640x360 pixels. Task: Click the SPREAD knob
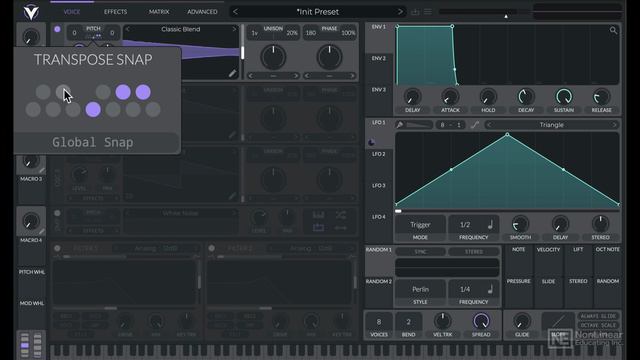[481, 321]
